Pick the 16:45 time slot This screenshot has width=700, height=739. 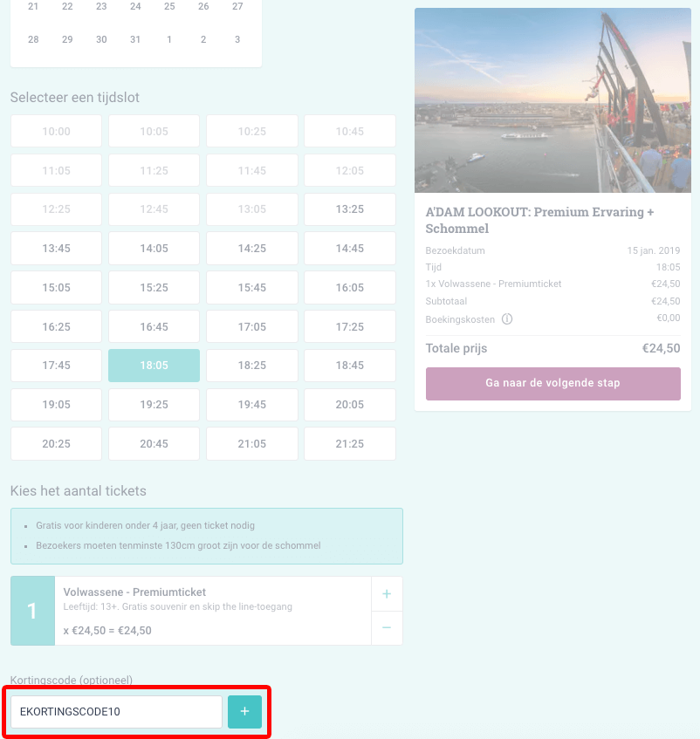pos(154,326)
